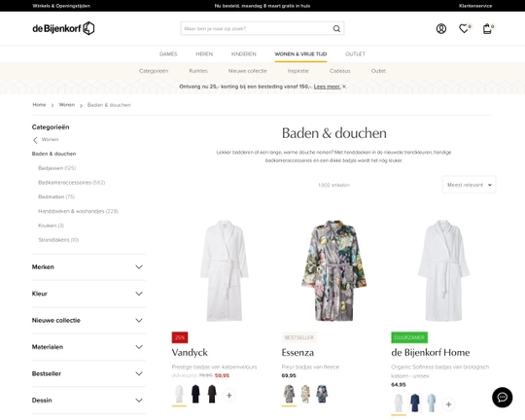Open the Klantenservice link
Image resolution: width=525 pixels, height=420 pixels.
click(475, 6)
